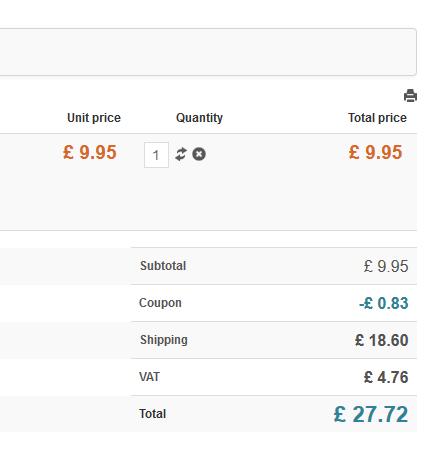
Task: Focus the quantity input box showing 1
Action: [156, 155]
